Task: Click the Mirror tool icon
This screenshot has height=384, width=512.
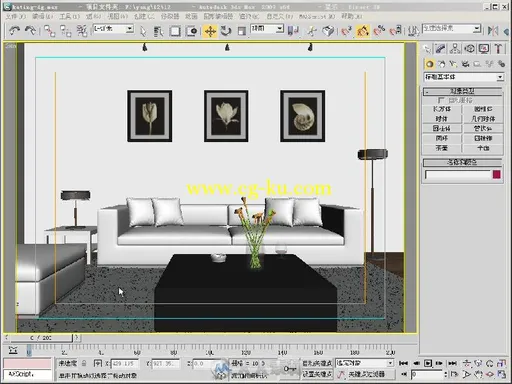Action: coord(493,31)
